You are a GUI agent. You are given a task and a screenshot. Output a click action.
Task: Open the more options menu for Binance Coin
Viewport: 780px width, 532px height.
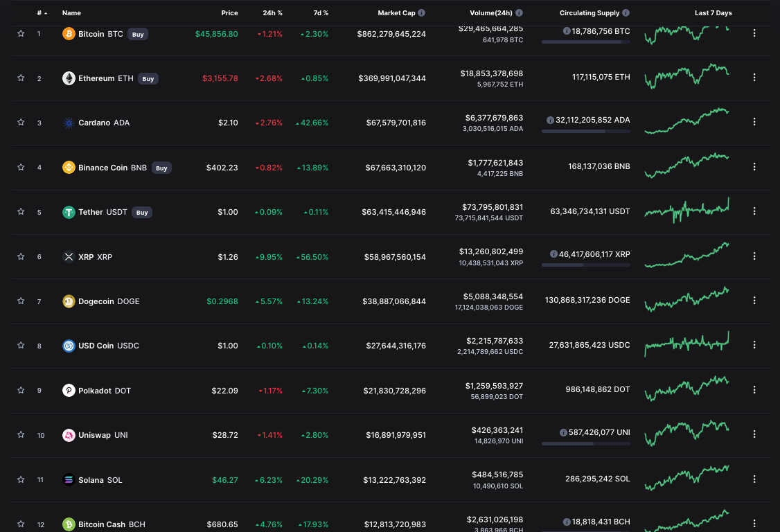pyautogui.click(x=754, y=166)
